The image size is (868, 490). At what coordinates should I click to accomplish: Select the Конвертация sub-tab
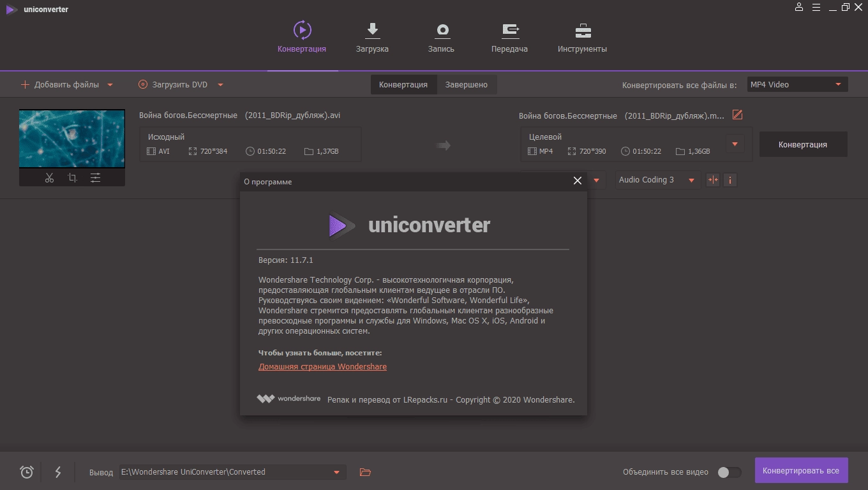[403, 85]
